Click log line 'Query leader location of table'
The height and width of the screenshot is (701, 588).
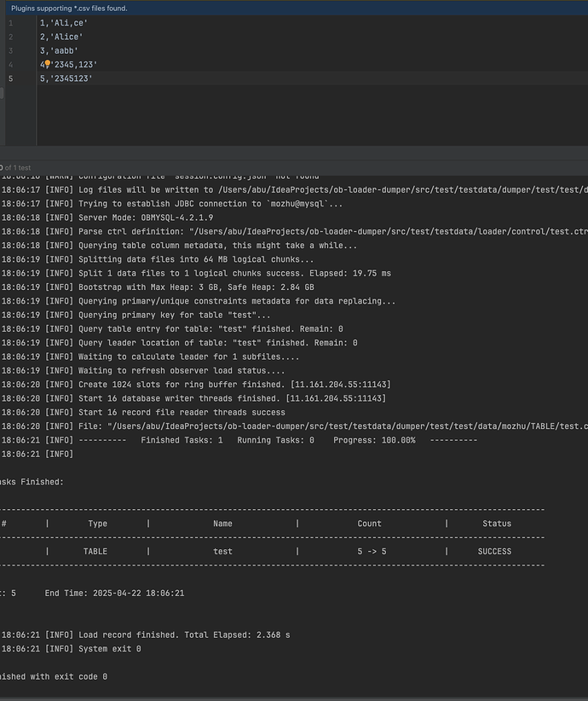point(217,343)
